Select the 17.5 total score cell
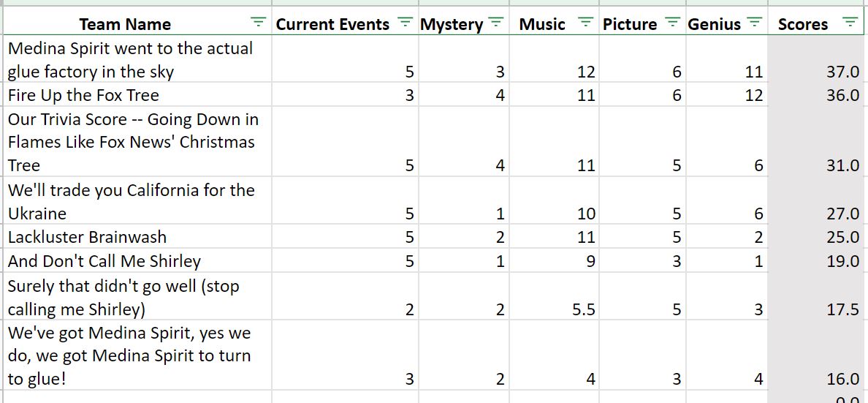 (x=818, y=296)
